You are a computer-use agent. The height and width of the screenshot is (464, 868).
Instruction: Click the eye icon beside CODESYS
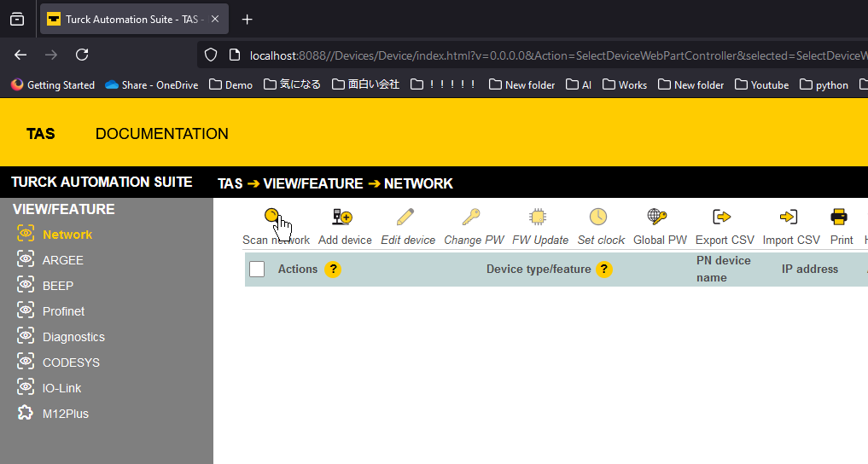pos(26,361)
